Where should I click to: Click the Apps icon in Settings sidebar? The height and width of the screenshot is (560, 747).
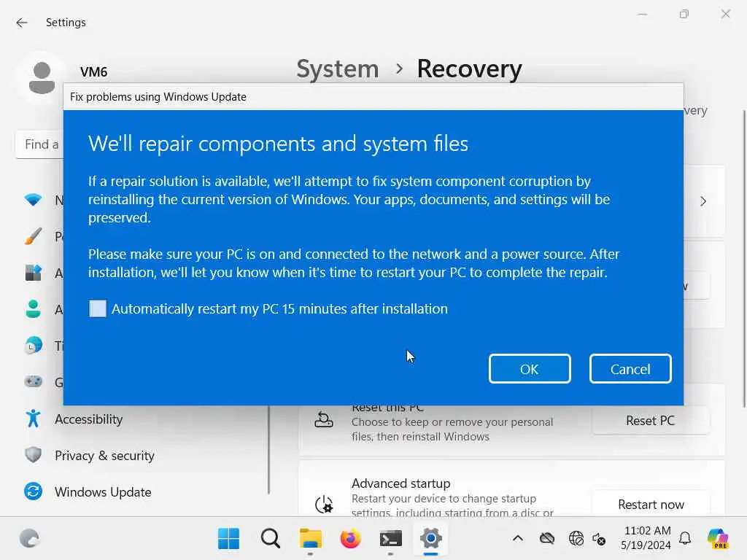(33, 273)
